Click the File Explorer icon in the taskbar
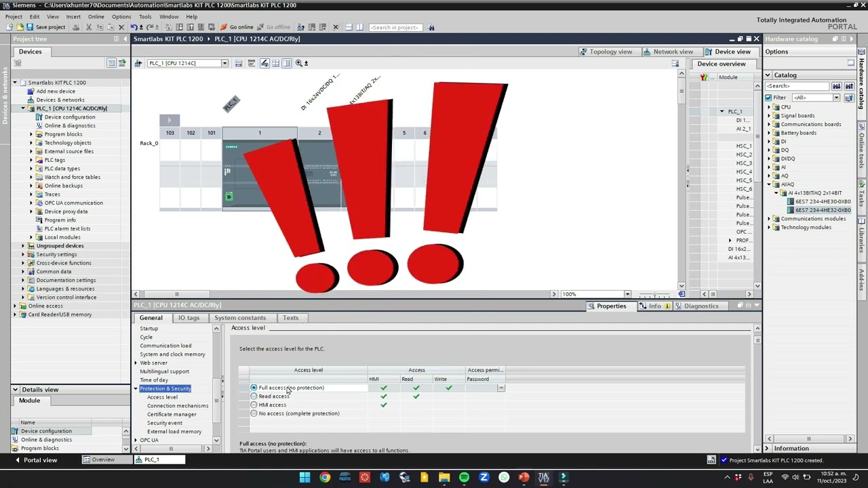 pos(444,477)
